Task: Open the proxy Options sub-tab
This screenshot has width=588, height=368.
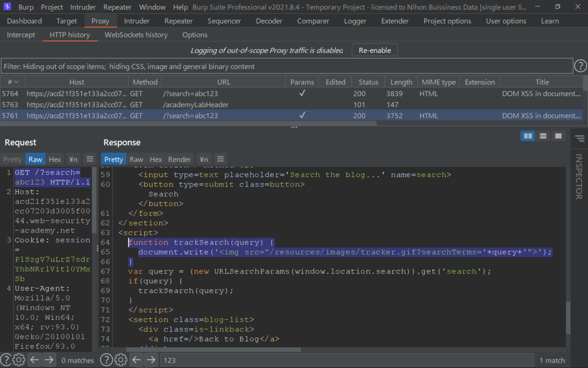Action: tap(195, 35)
